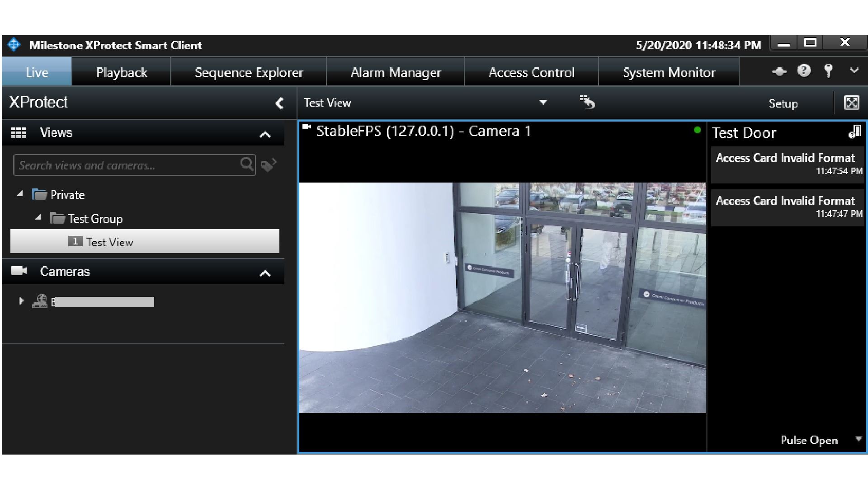Select Test View in the tree
The height and width of the screenshot is (488, 868).
pyautogui.click(x=145, y=241)
